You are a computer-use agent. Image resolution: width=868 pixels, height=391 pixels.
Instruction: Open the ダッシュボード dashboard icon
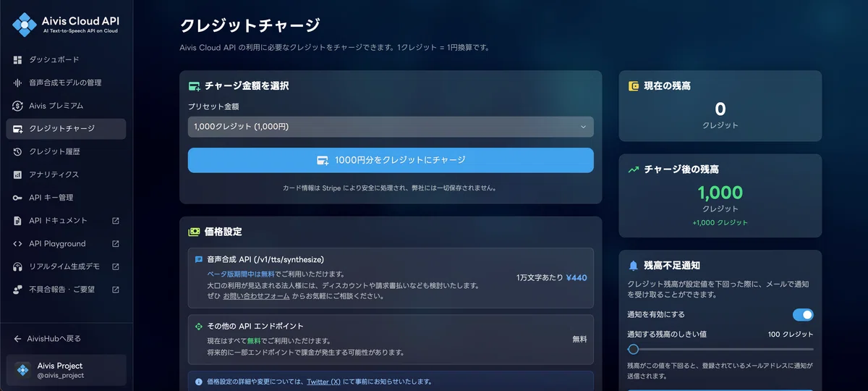pyautogui.click(x=18, y=59)
